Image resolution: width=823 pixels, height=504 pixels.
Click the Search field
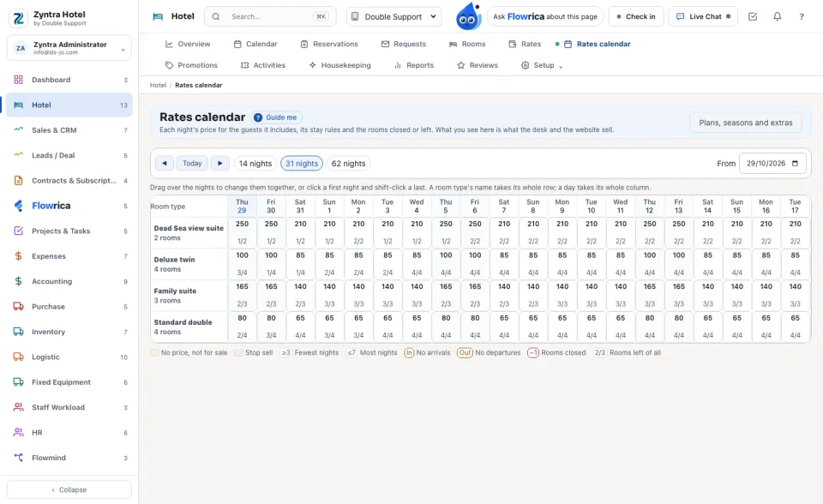pos(270,16)
